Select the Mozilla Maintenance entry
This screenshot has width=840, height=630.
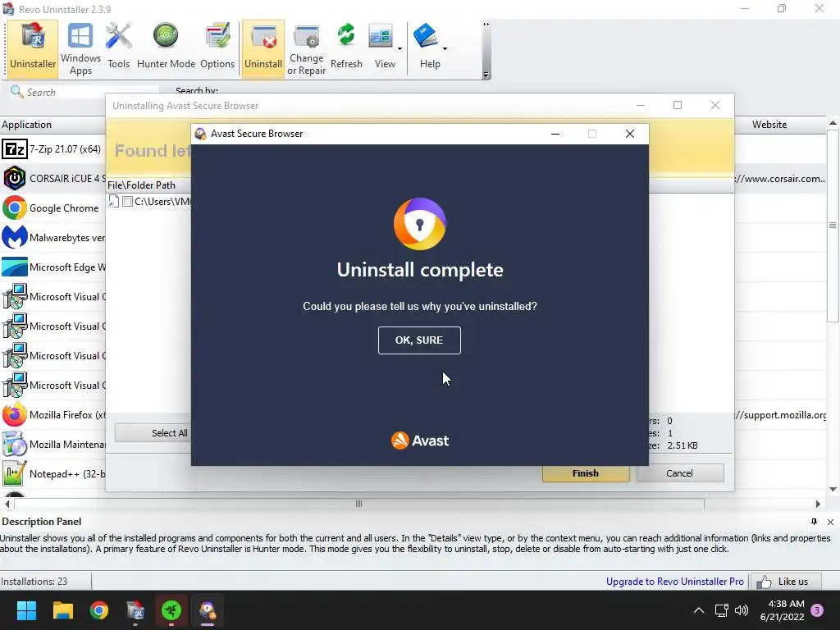(x=53, y=444)
